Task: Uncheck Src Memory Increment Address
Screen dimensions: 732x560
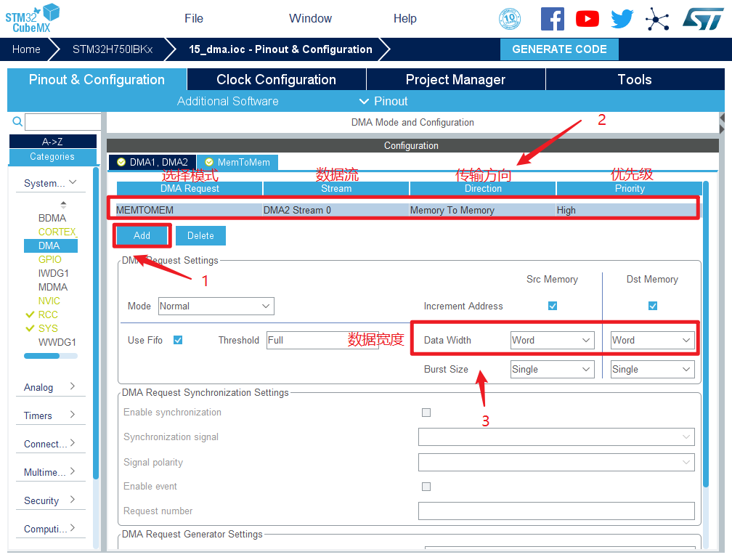Action: pyautogui.click(x=553, y=306)
